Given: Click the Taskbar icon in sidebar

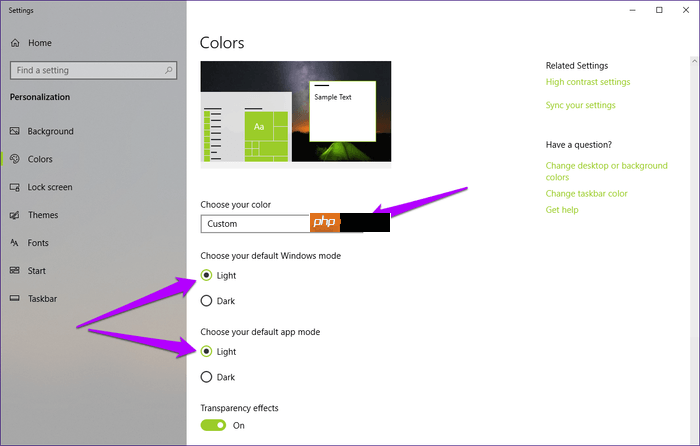Looking at the screenshot, I should pyautogui.click(x=16, y=299).
